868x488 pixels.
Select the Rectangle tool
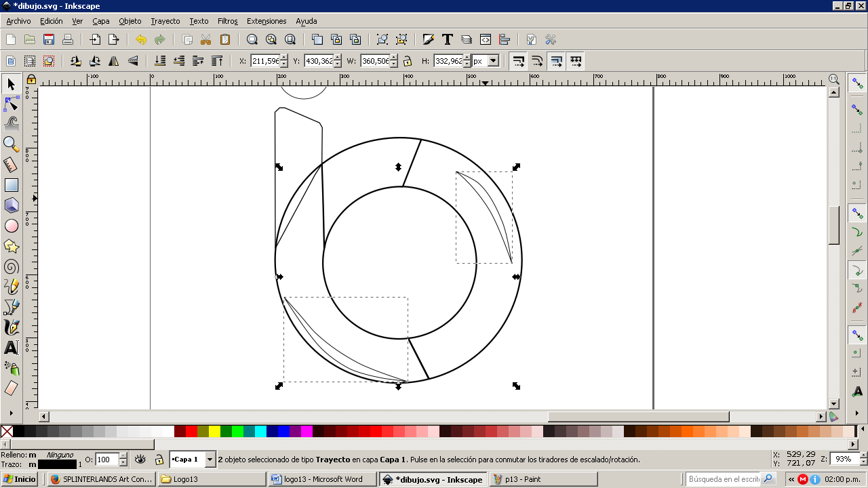click(11, 185)
